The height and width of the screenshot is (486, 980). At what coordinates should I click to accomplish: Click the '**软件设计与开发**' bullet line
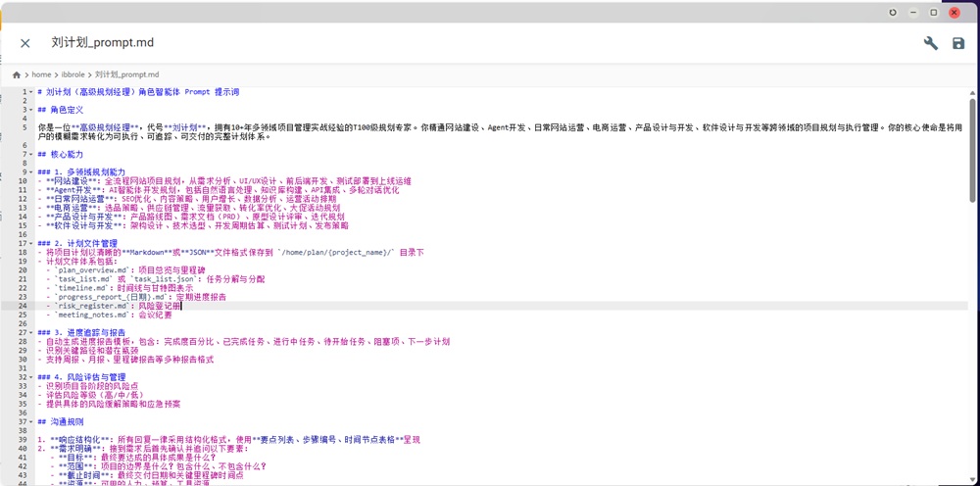[x=193, y=225]
